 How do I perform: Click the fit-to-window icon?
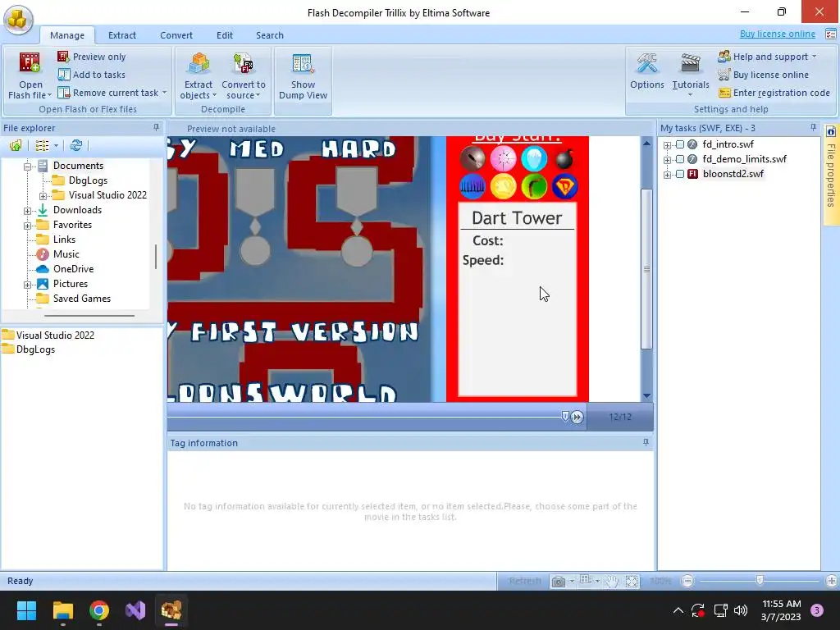(632, 582)
